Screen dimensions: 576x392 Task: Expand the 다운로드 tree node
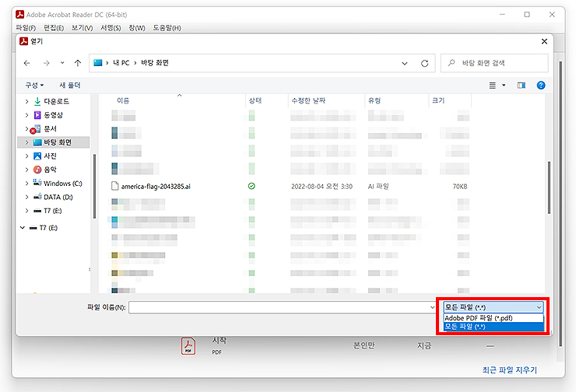click(x=26, y=101)
